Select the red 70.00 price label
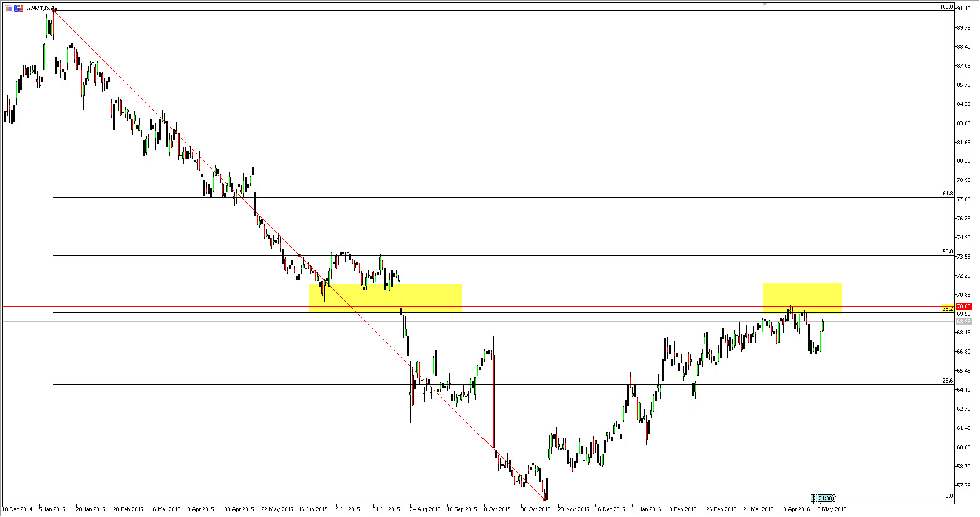 [x=964, y=306]
